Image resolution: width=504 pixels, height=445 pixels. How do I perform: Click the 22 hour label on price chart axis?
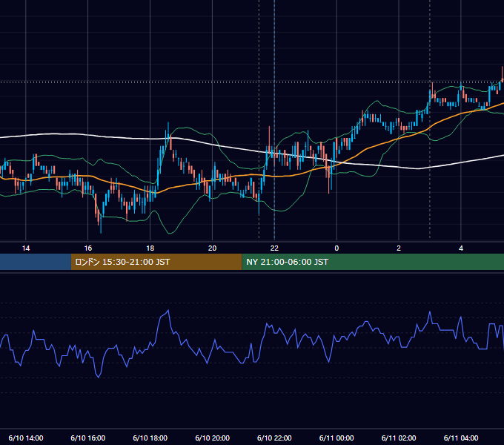pos(274,248)
